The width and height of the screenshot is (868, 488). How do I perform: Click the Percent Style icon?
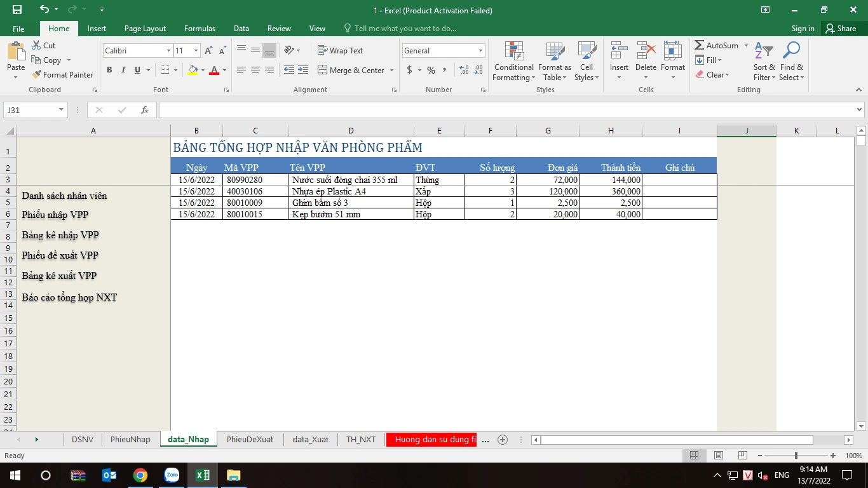click(431, 70)
